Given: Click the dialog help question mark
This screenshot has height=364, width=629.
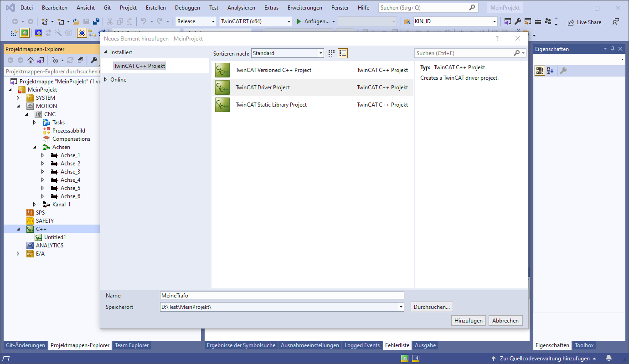Looking at the screenshot, I should tap(497, 39).
